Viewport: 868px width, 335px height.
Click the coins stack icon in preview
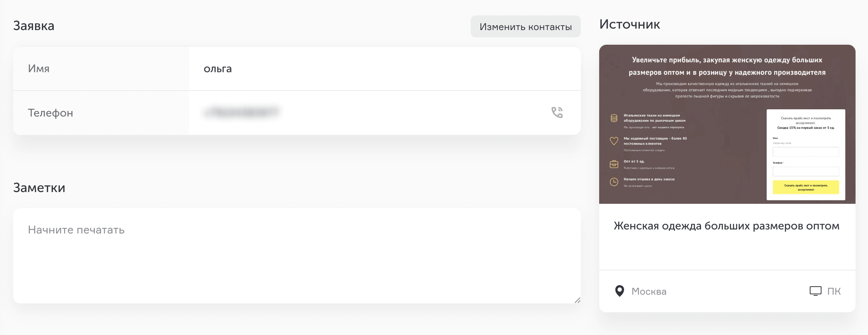click(614, 118)
